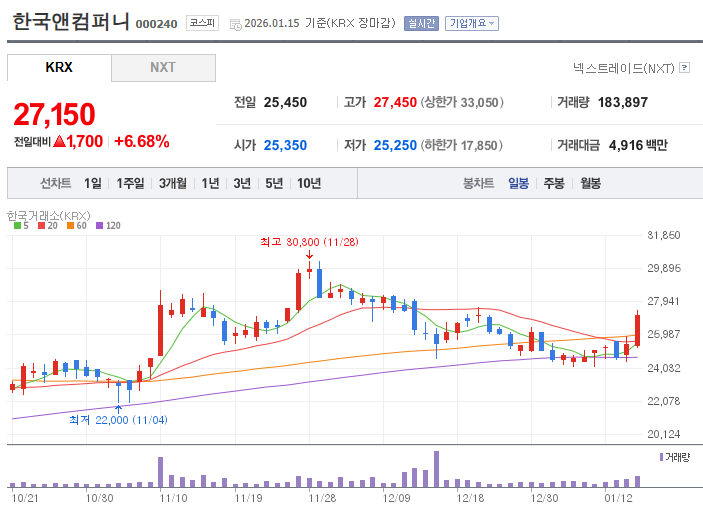Viewport: 703px width, 507px height.
Task: Click the green 5-day moving average swatch
Action: pyautogui.click(x=17, y=225)
